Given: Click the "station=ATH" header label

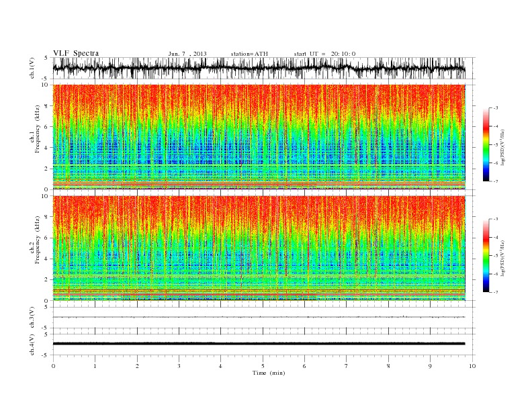Looking at the screenshot, I should 249,54.
